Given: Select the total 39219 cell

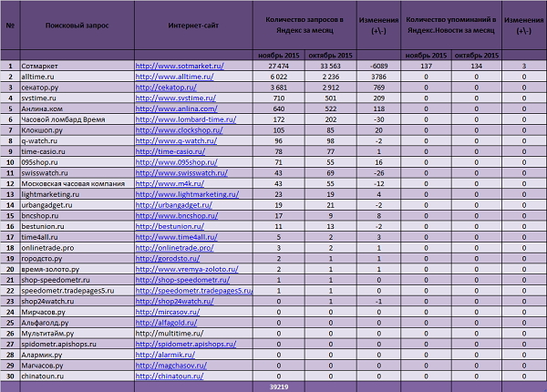Looking at the screenshot, I should [x=279, y=387].
